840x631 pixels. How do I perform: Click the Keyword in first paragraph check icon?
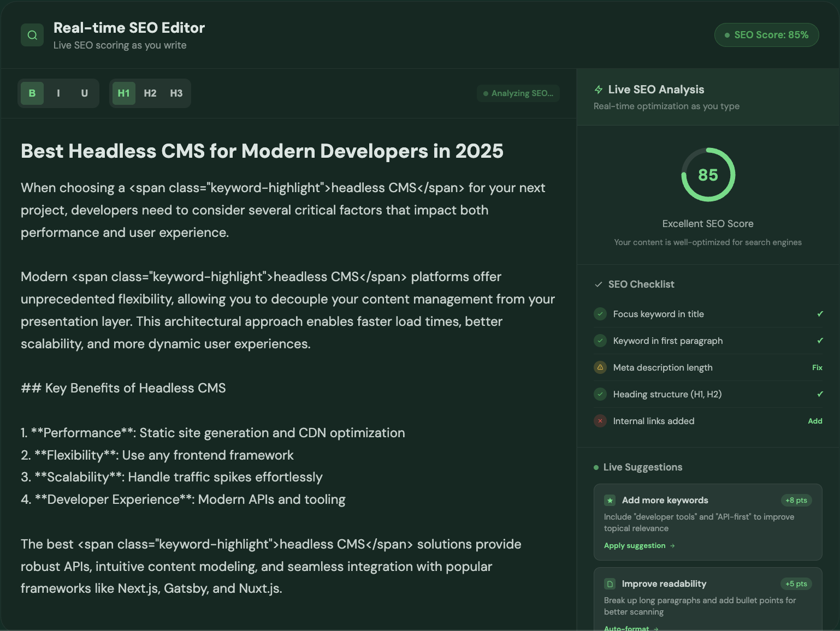[x=600, y=341]
